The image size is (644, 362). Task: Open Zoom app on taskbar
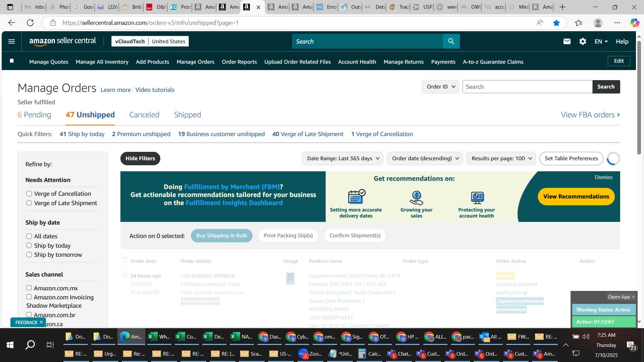pyautogui.click(x=310, y=354)
